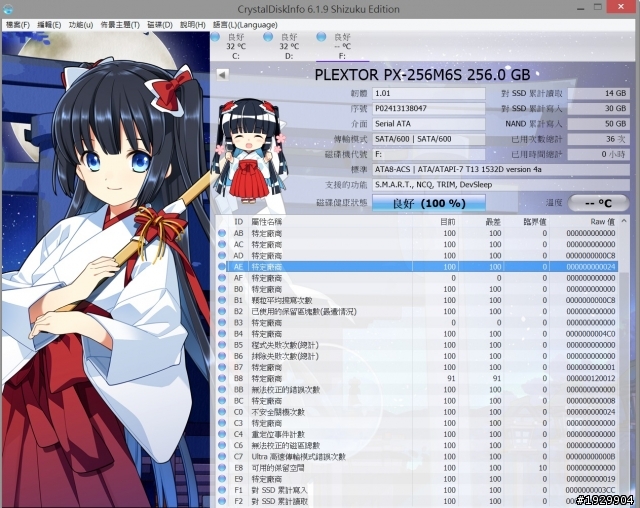Click the blue status circle of row C7
This screenshot has height=508, width=640.
[x=222, y=457]
